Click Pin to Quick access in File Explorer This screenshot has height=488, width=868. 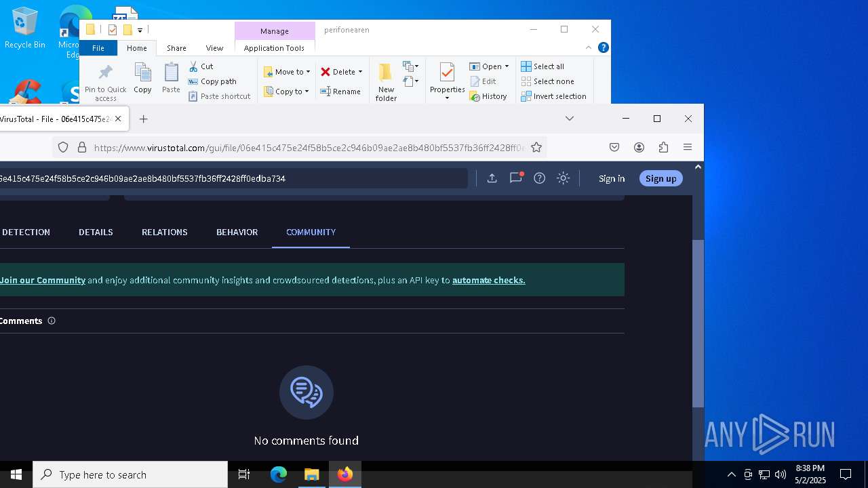pyautogui.click(x=106, y=83)
